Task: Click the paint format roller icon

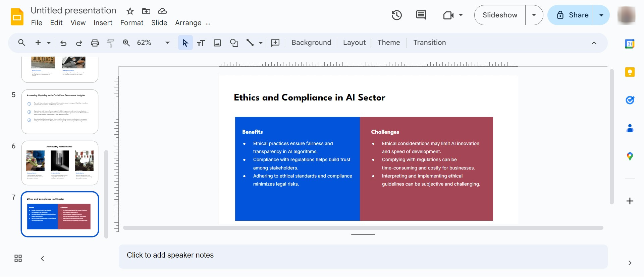Action: 110,43
